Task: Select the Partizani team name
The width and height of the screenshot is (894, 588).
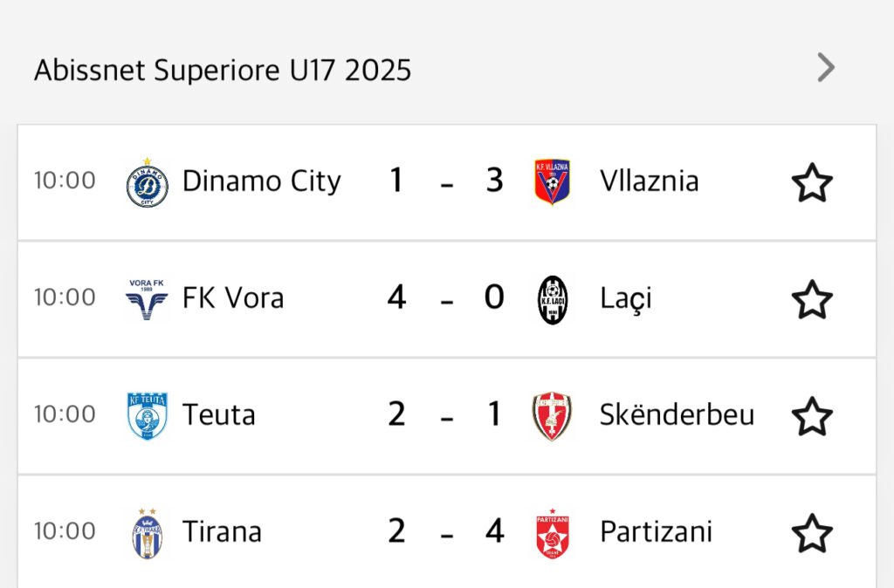Action: (x=656, y=531)
